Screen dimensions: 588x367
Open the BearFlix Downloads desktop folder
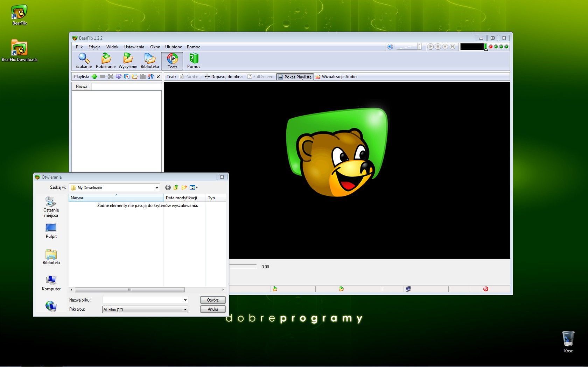click(x=20, y=51)
